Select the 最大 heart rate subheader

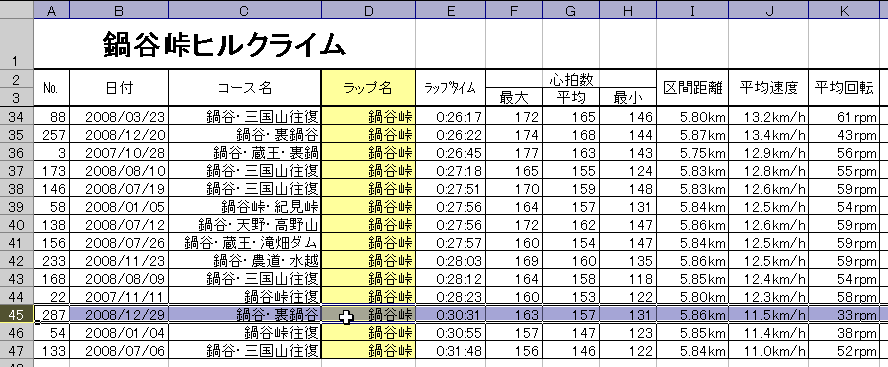[514, 97]
